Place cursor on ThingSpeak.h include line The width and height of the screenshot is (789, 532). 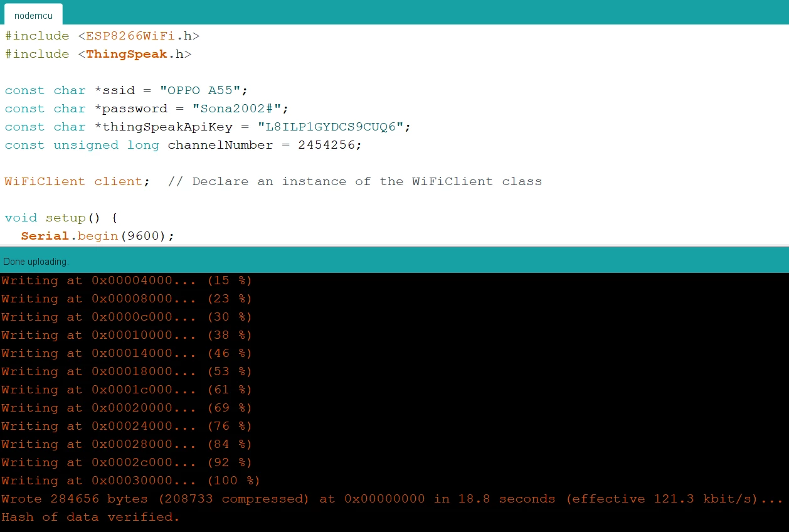98,54
